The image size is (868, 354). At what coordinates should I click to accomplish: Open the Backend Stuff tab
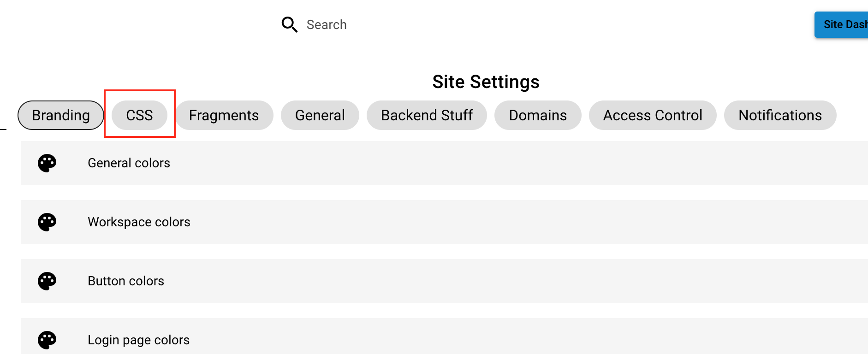tap(427, 115)
